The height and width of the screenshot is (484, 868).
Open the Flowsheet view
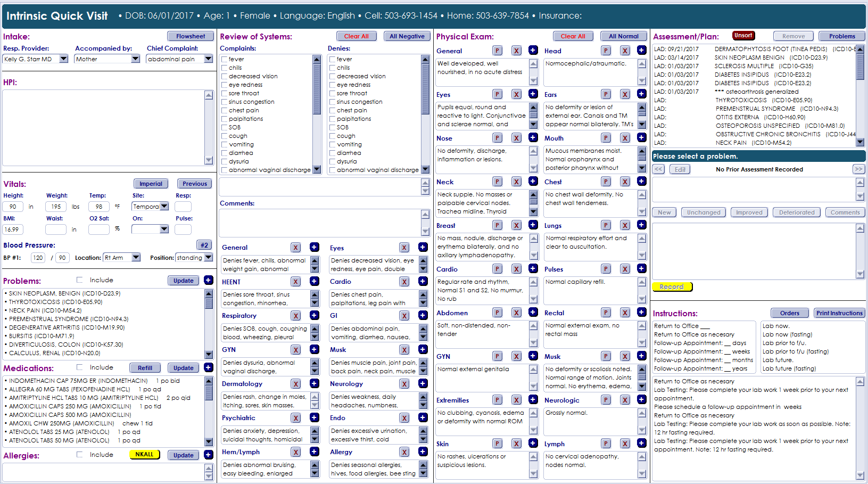coord(191,36)
